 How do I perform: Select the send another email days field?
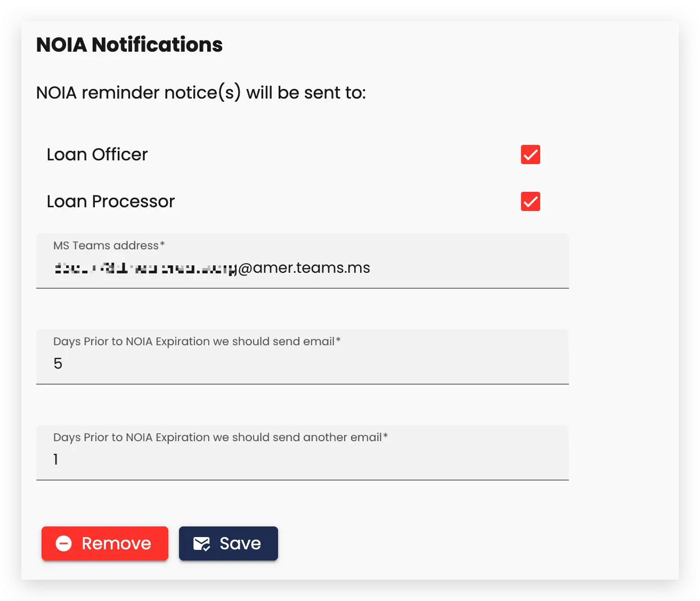point(303,459)
